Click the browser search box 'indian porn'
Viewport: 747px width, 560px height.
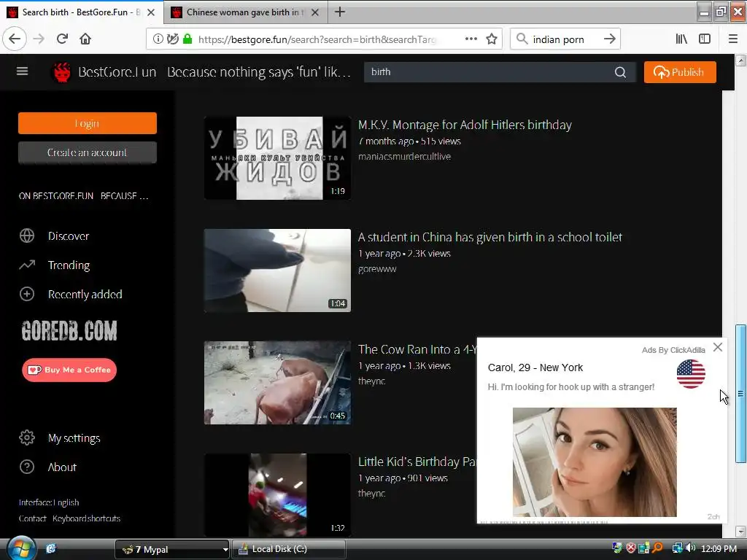[557, 39]
